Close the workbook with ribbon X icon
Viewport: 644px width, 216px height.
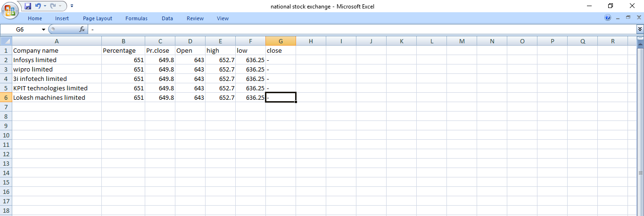pyautogui.click(x=639, y=18)
